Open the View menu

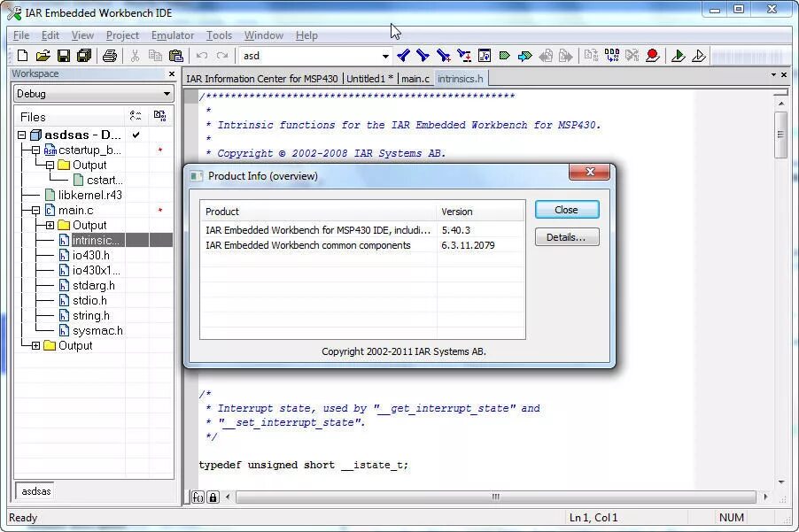point(82,35)
